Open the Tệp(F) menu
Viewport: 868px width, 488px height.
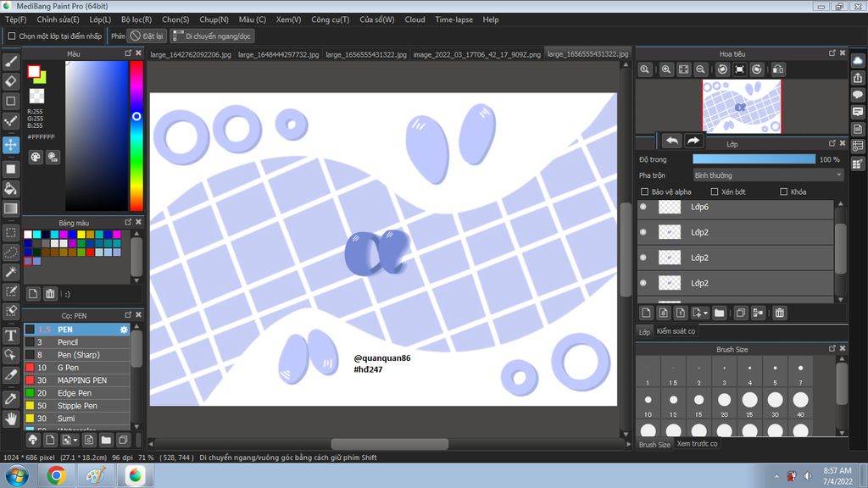point(16,19)
